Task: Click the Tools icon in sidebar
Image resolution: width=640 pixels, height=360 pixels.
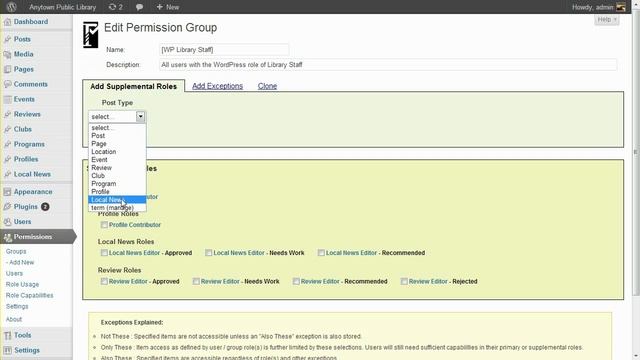Action: [7, 336]
